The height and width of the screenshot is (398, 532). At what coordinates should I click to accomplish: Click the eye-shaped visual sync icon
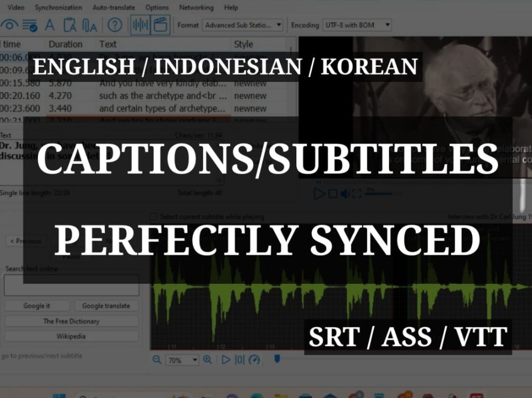coord(9,25)
